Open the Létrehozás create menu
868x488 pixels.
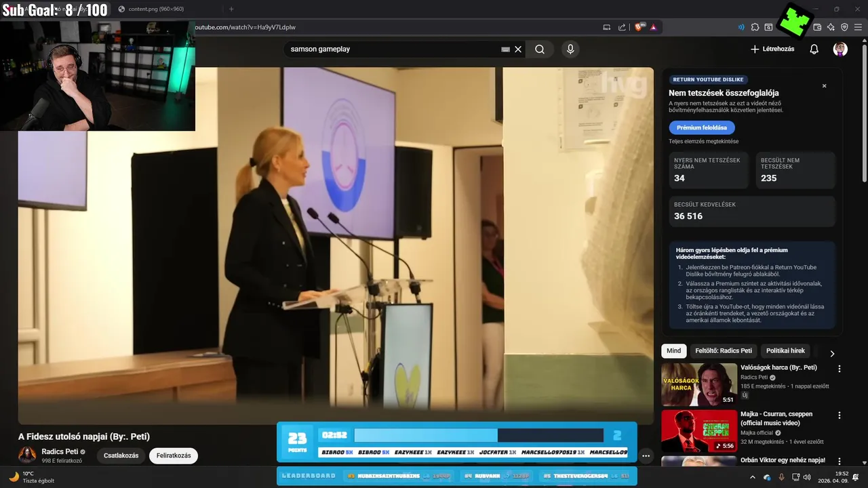click(x=772, y=49)
